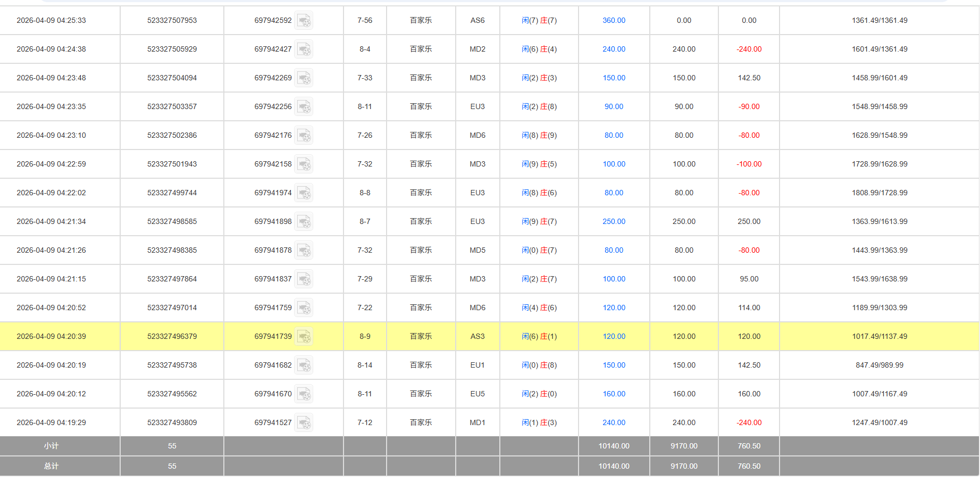The width and height of the screenshot is (980, 482).
Task: Open the replay icon beside round 697941670
Action: 304,394
